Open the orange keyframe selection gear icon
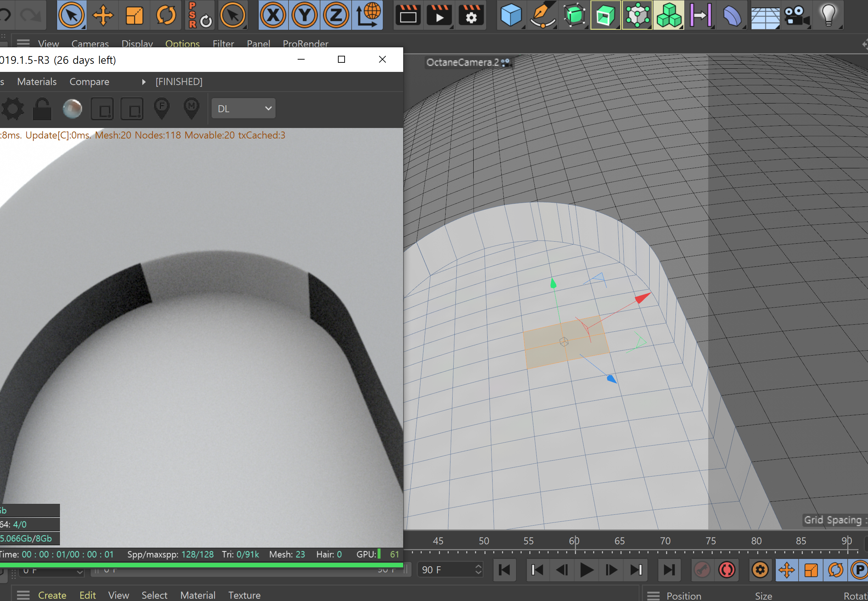This screenshot has height=601, width=868. [760, 570]
